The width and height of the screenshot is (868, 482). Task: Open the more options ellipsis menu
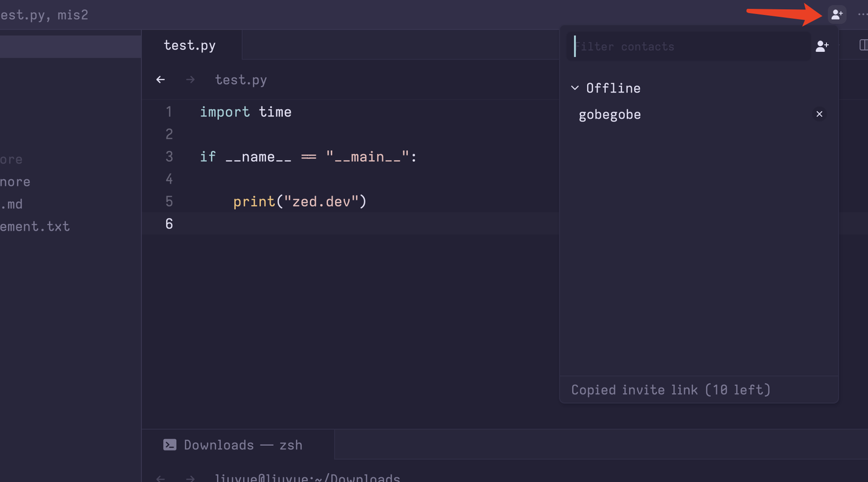point(862,14)
